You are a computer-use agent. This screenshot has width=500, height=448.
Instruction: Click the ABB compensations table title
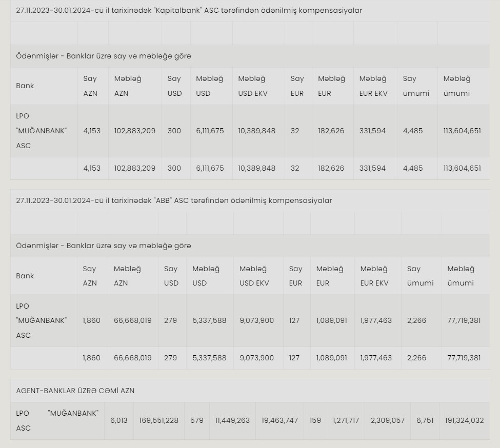174,200
